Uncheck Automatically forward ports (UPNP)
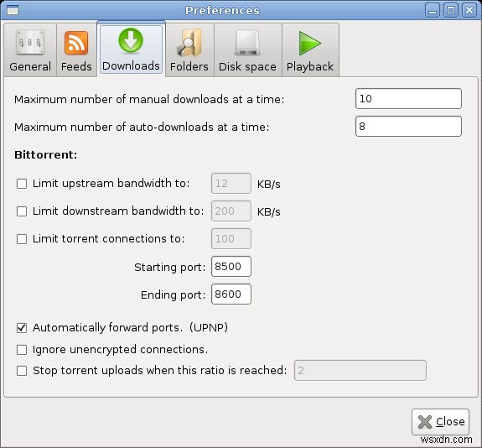The width and height of the screenshot is (482, 448). tap(22, 328)
